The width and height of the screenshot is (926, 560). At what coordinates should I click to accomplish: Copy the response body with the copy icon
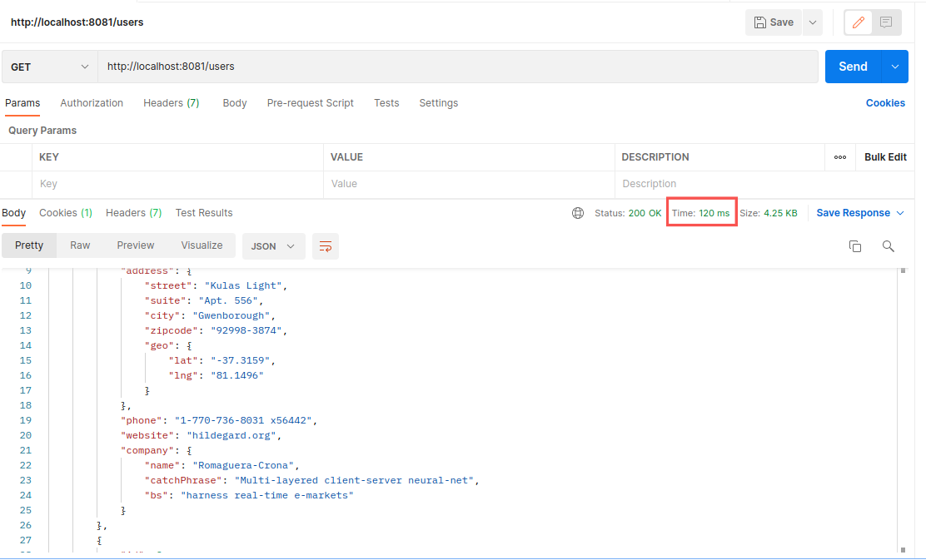coord(855,246)
